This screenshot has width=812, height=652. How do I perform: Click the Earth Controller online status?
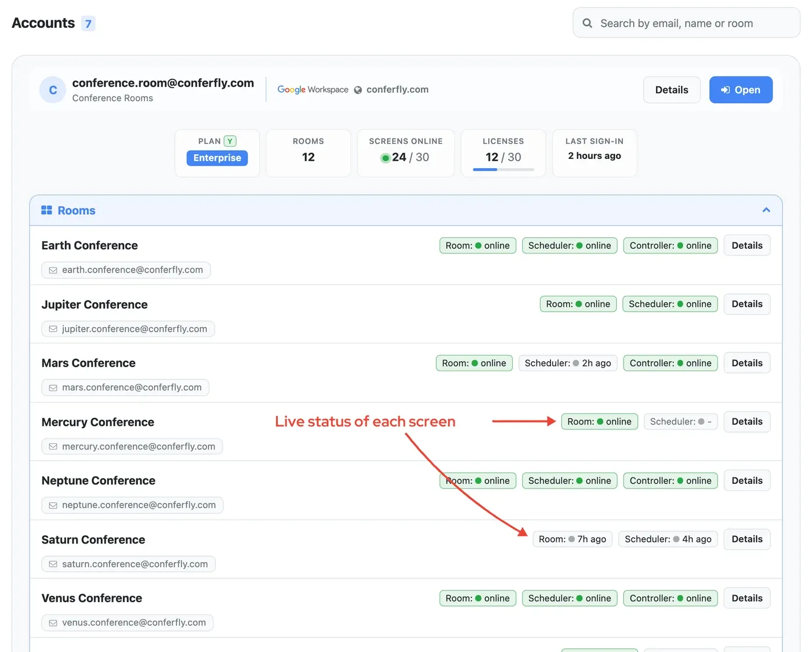(x=670, y=245)
